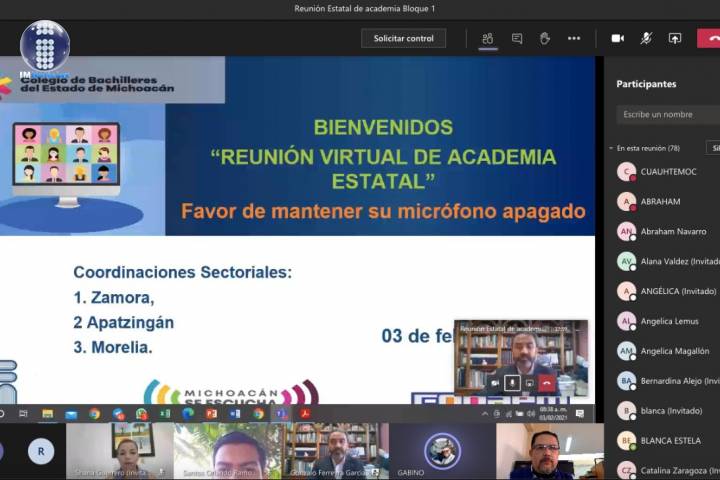Click the IMBoxApp logo overlay icon

45,46
